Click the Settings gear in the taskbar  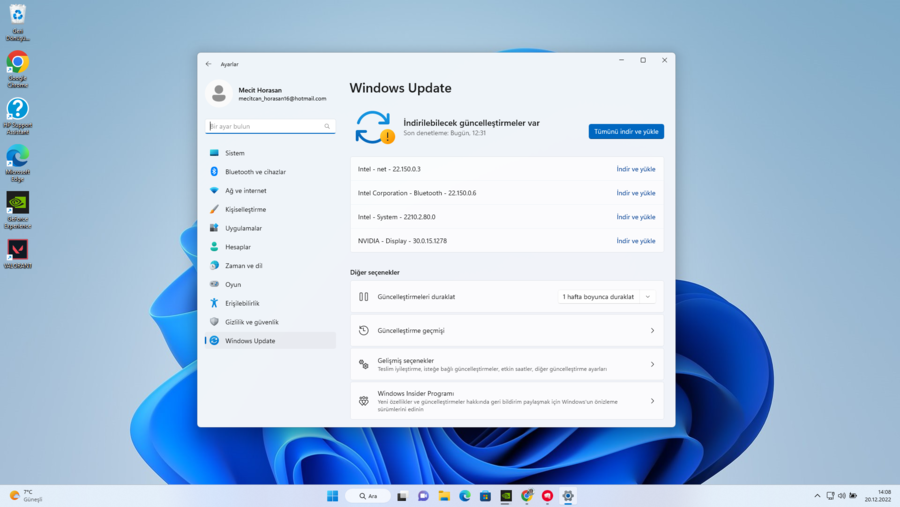click(x=568, y=496)
